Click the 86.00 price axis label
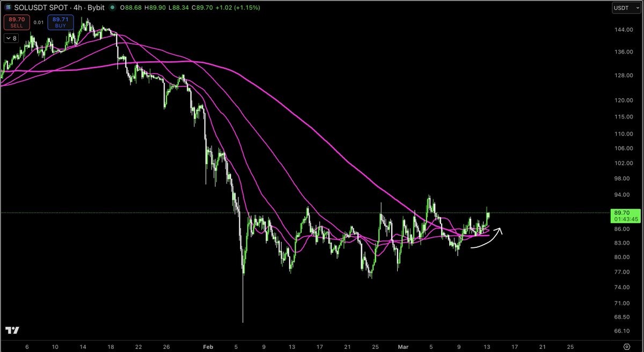The height and width of the screenshot is (352, 644). [x=623, y=229]
